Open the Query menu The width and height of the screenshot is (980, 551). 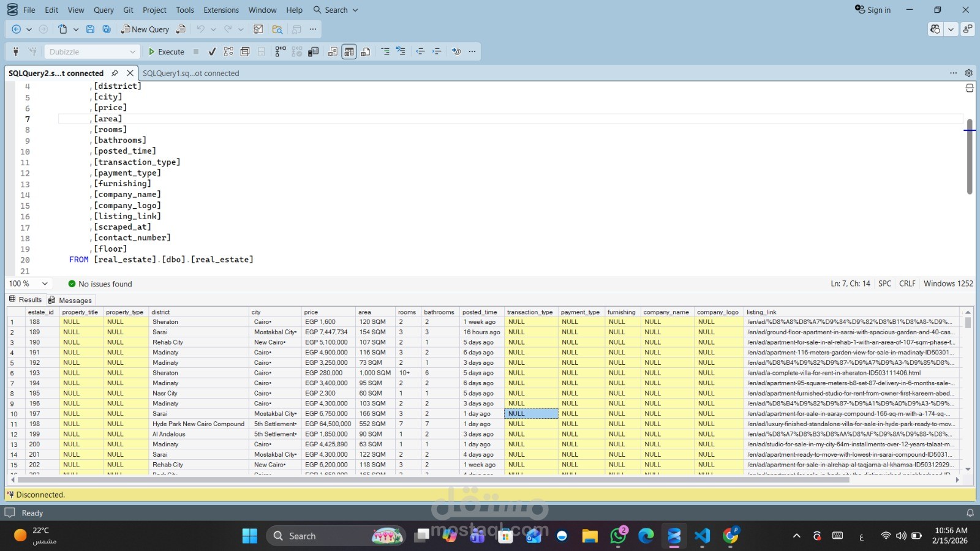(104, 10)
